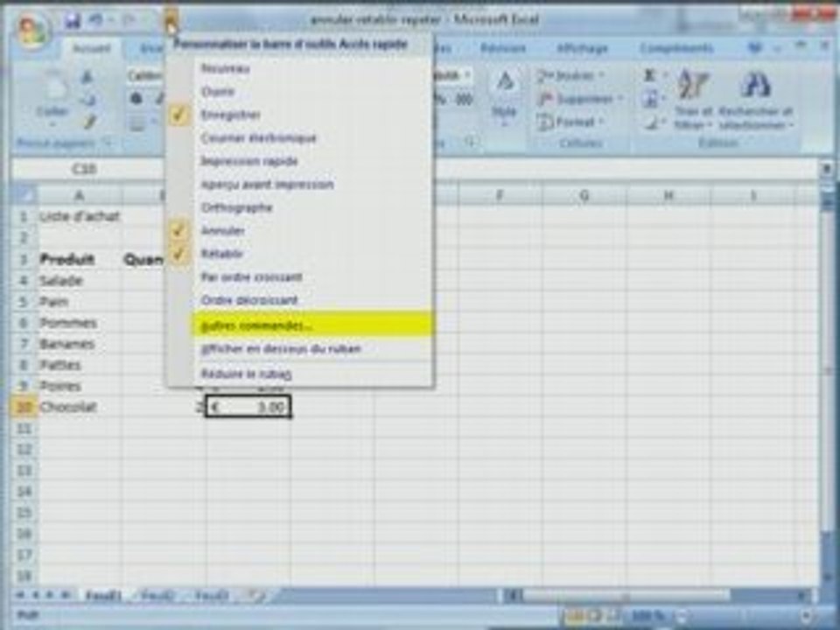Toggle Bold formatting button
The width and height of the screenshot is (840, 630).
(136, 99)
